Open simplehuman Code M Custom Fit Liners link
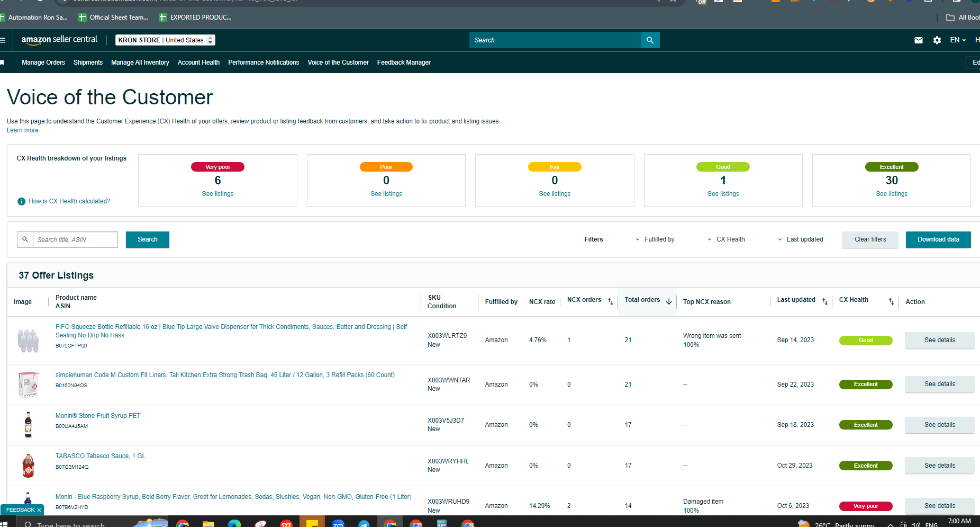This screenshot has width=980, height=527. pos(225,375)
